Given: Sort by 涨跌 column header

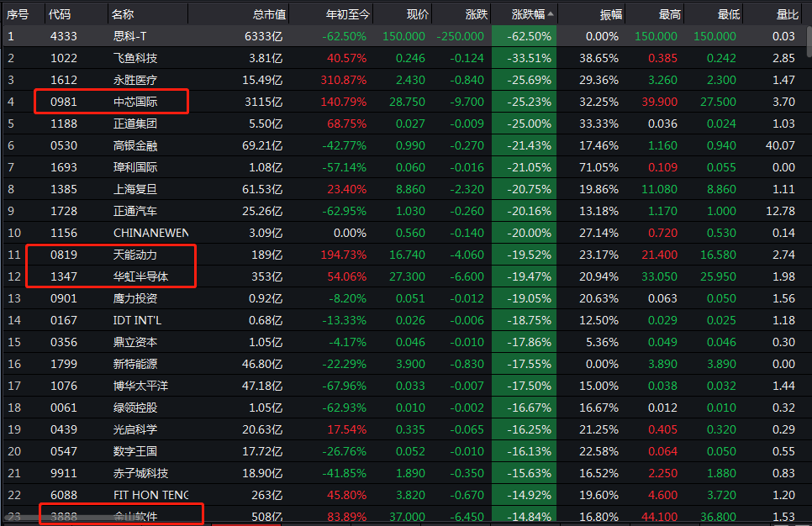Looking at the screenshot, I should click(x=477, y=14).
